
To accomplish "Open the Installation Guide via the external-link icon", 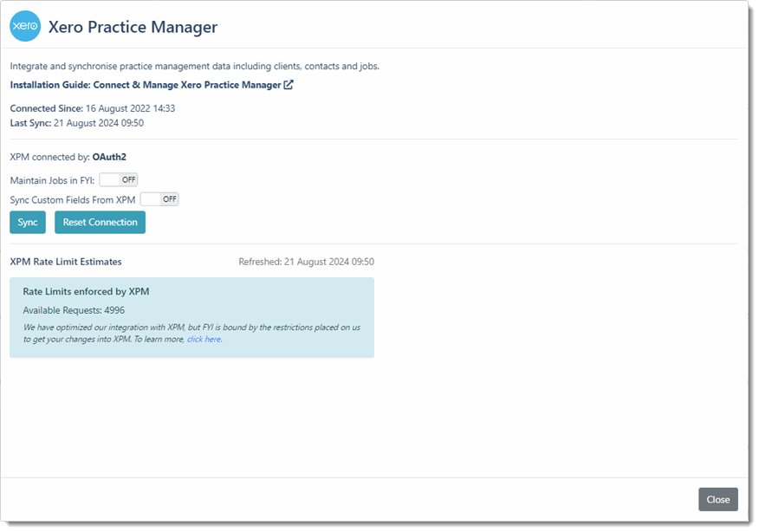I will [289, 84].
